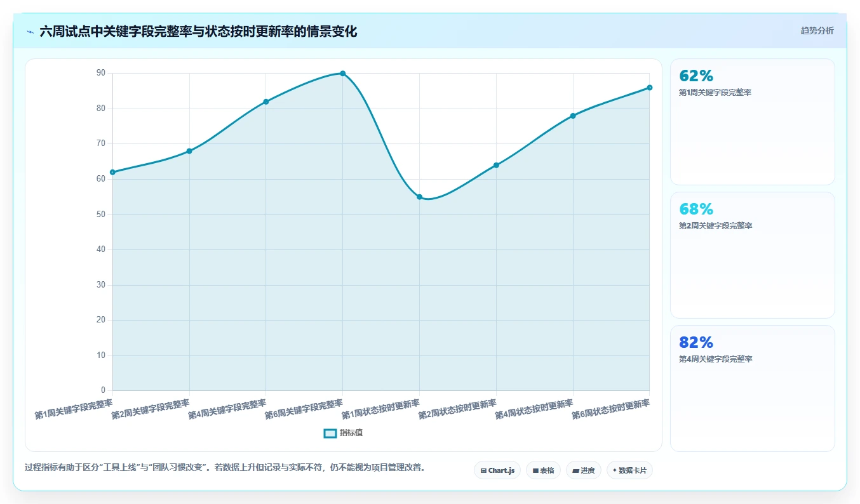This screenshot has width=860, height=504.
Task: Click the 第4周状态按时更新率 data point at 78
Action: 573,116
